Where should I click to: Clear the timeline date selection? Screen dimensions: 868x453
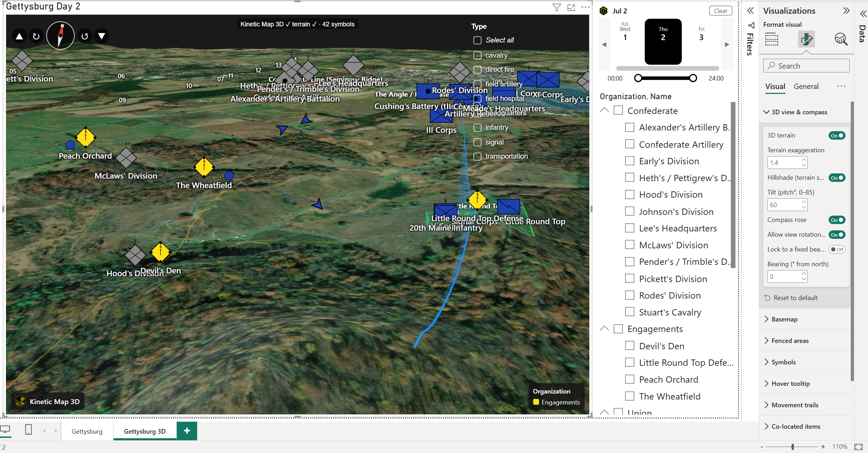pyautogui.click(x=720, y=11)
